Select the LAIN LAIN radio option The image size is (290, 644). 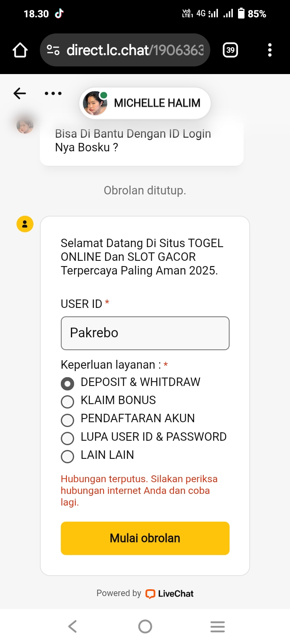[x=68, y=456]
